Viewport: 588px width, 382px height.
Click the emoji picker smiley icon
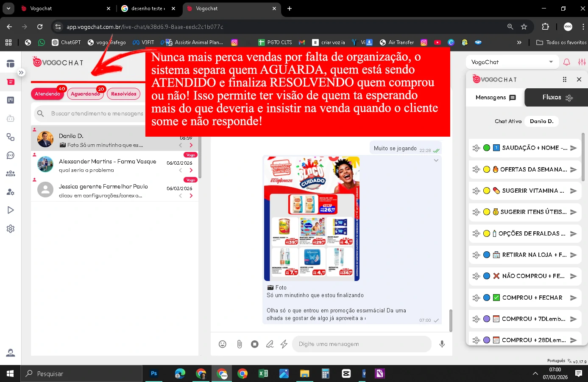click(x=223, y=344)
